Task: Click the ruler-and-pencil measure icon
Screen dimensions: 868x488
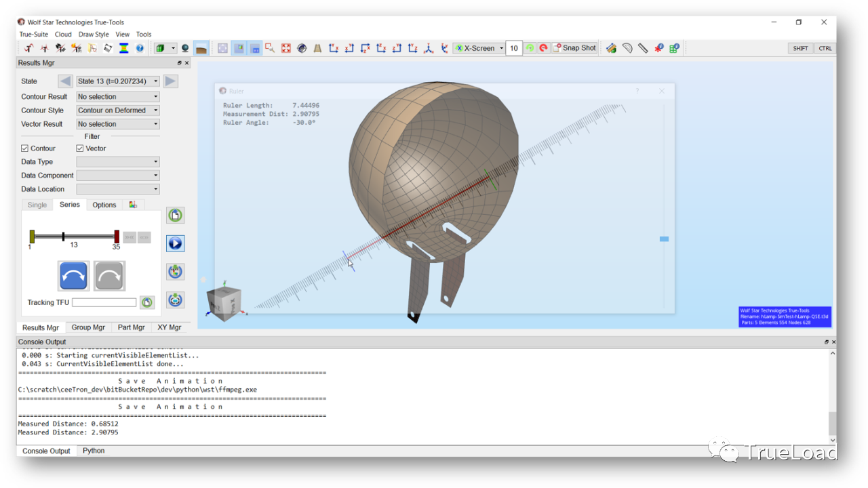Action: pos(611,48)
